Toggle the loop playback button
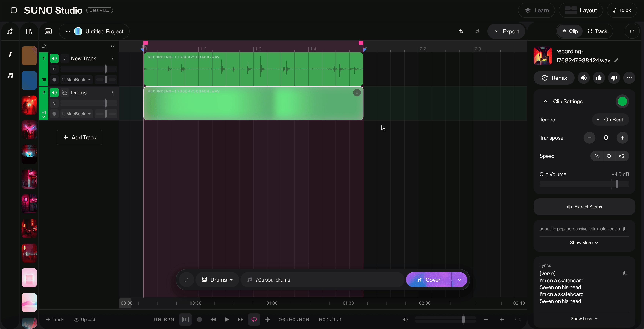Viewport: 644px width, 329px height. 254,320
